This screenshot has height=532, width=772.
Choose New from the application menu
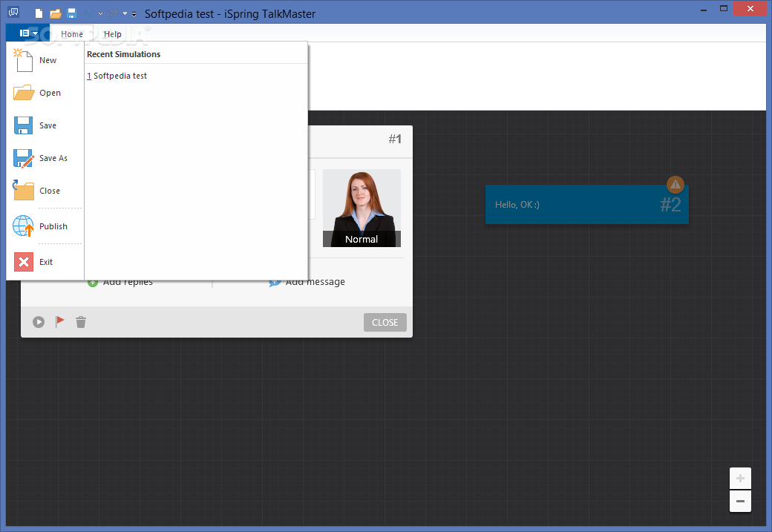45,60
